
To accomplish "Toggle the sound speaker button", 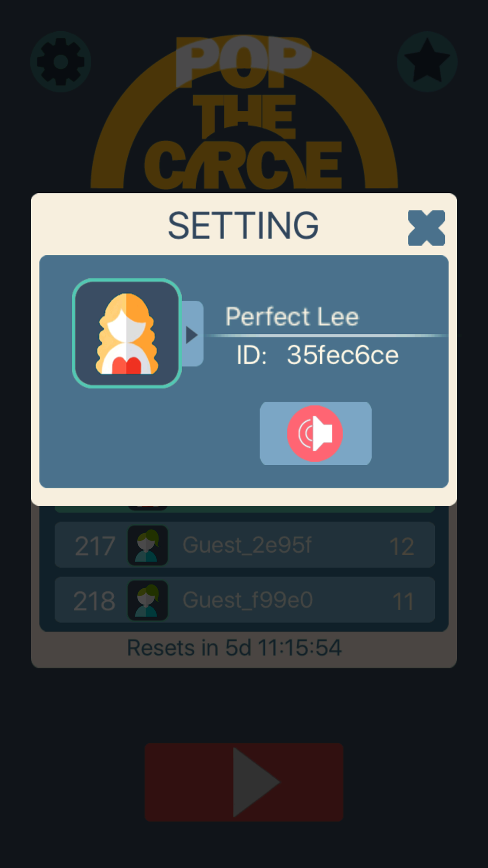I will 315,433.
